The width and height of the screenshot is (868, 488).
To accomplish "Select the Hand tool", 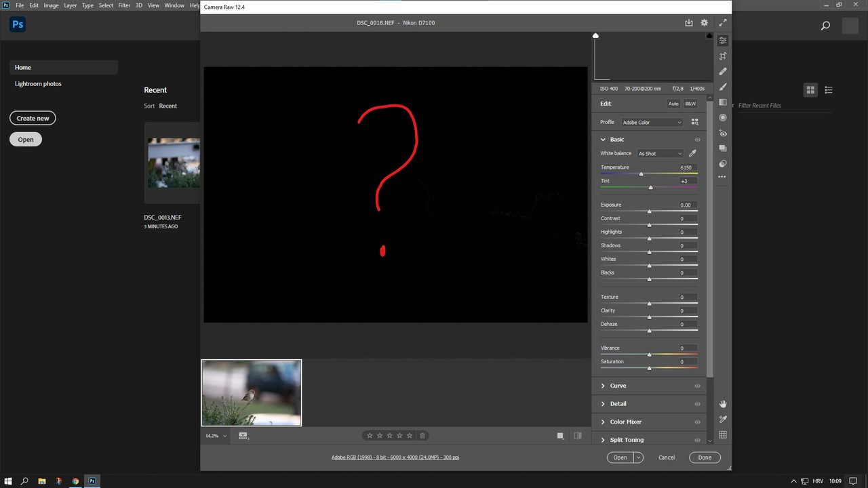I will (x=723, y=404).
